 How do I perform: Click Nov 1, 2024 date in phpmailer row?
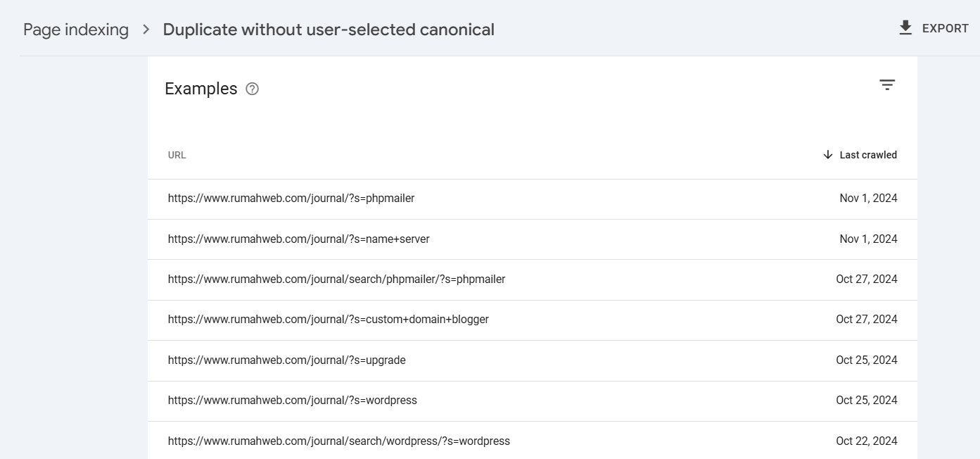point(868,199)
